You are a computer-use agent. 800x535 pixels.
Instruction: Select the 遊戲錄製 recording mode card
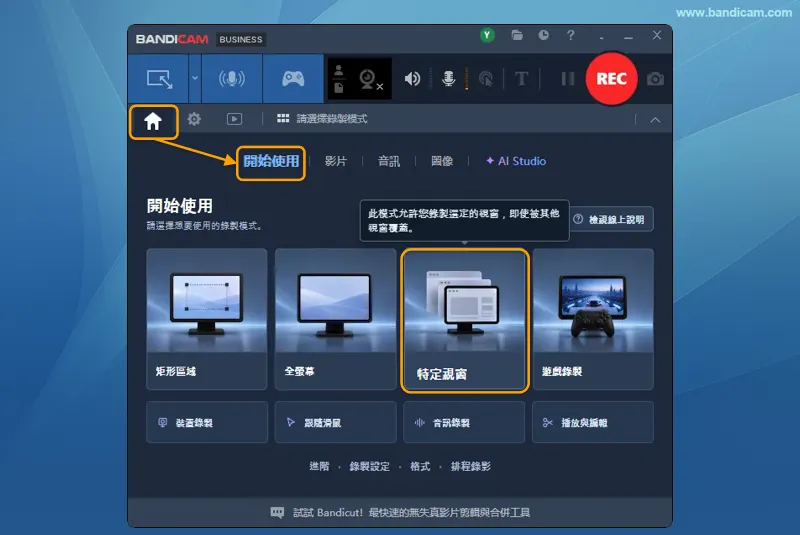593,319
